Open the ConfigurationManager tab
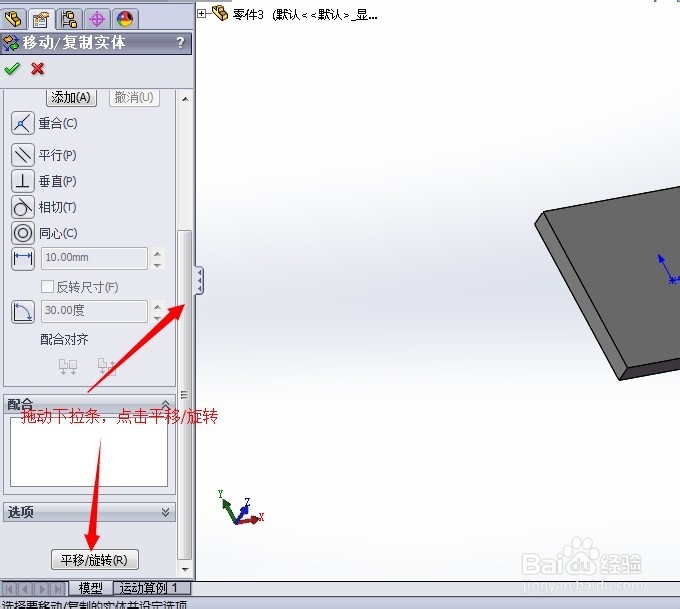The height and width of the screenshot is (609, 680). (x=69, y=19)
